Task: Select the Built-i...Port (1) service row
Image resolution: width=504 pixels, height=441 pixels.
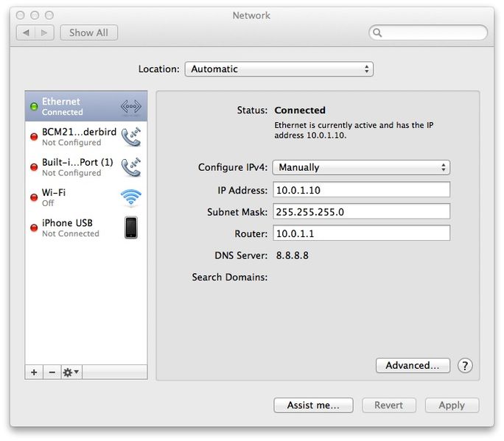Action: (x=86, y=167)
